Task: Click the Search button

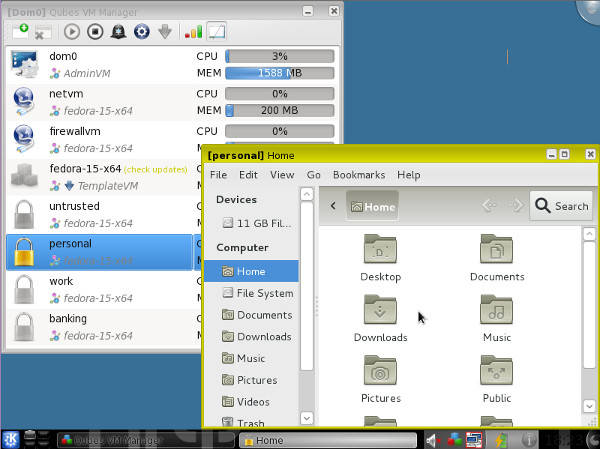Action: tap(561, 206)
